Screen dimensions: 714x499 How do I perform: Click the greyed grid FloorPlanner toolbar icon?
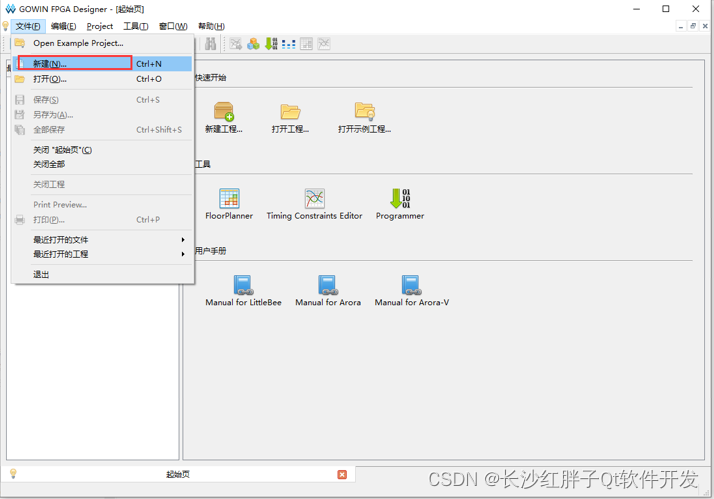click(x=306, y=44)
